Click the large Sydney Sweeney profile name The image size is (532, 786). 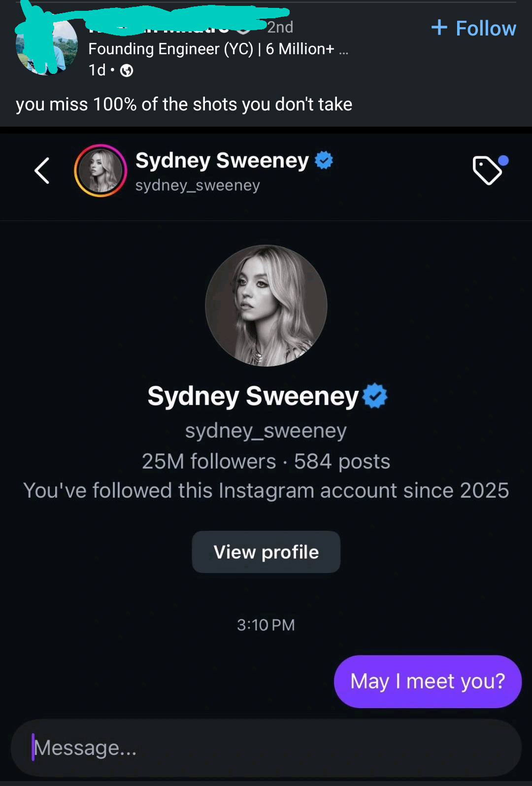(x=253, y=396)
